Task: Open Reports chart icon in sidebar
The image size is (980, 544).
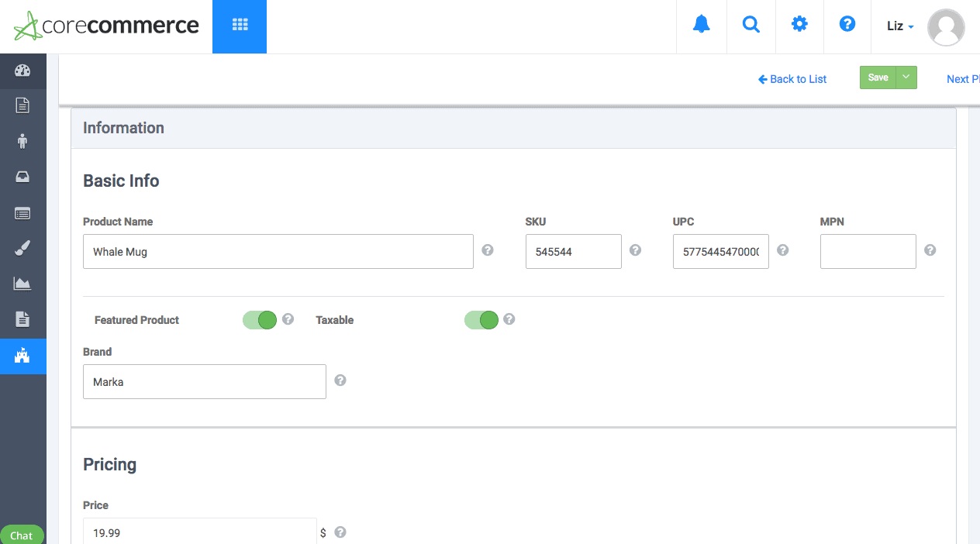Action: tap(22, 284)
